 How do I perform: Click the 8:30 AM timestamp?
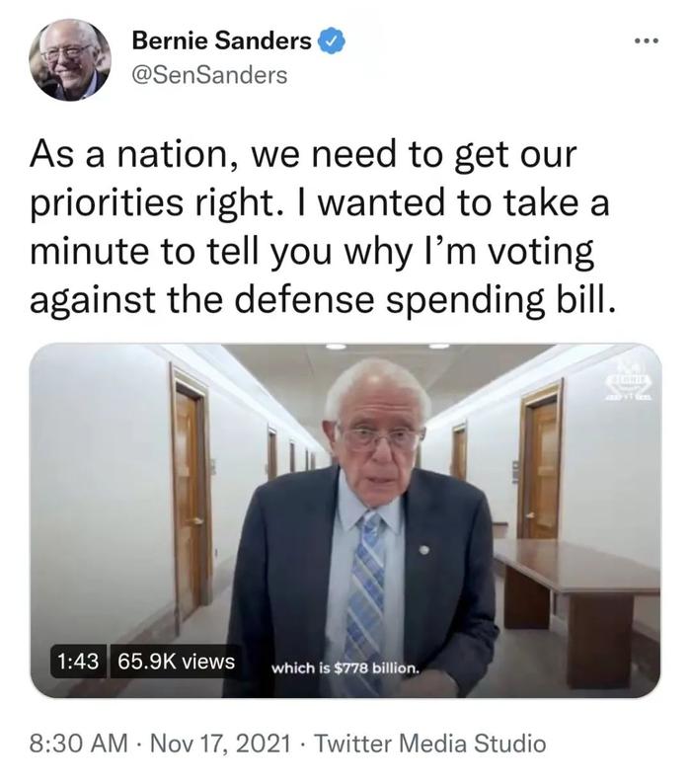79,743
